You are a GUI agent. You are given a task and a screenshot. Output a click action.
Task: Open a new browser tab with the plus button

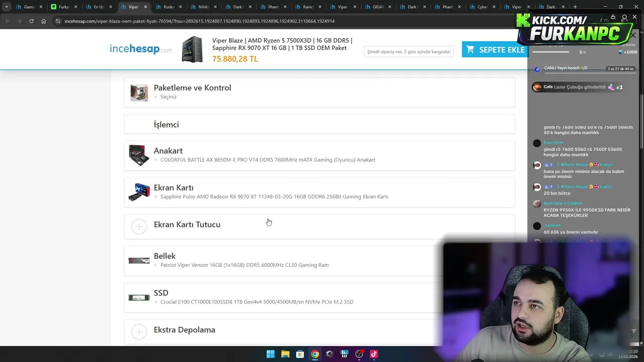(x=575, y=7)
